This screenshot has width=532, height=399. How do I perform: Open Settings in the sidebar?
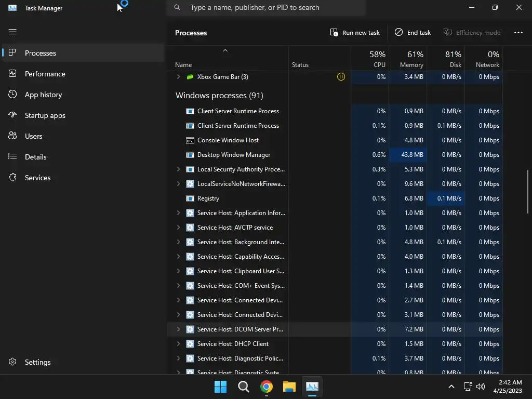[x=83, y=362]
